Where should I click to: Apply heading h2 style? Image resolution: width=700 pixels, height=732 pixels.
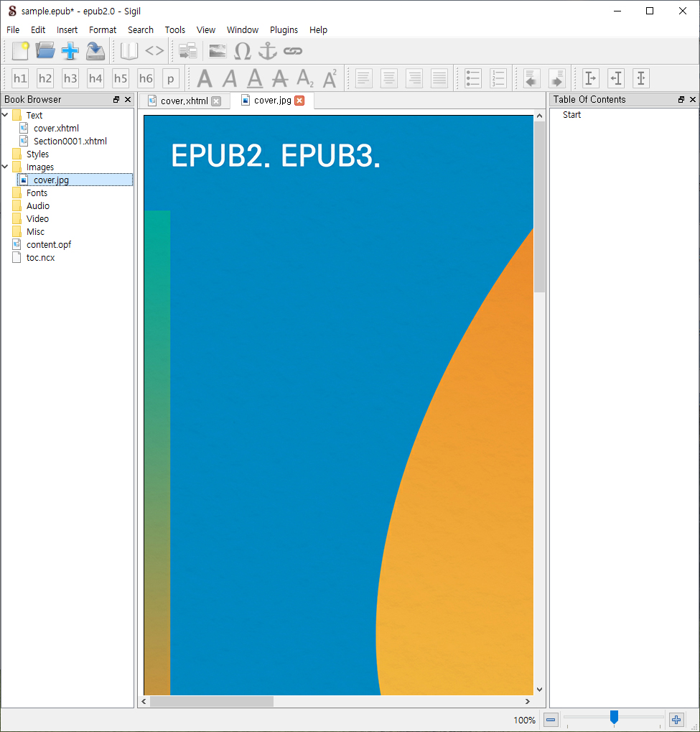coord(45,78)
